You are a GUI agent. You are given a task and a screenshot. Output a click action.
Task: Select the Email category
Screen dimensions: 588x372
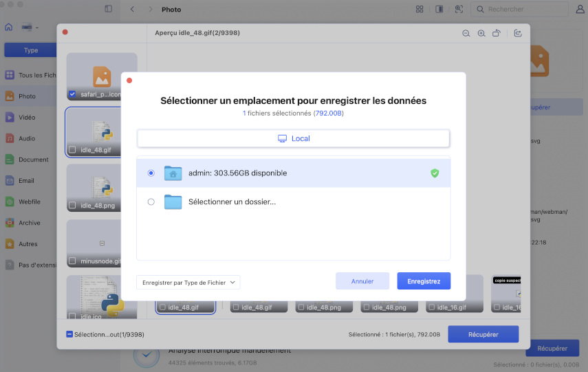28,181
